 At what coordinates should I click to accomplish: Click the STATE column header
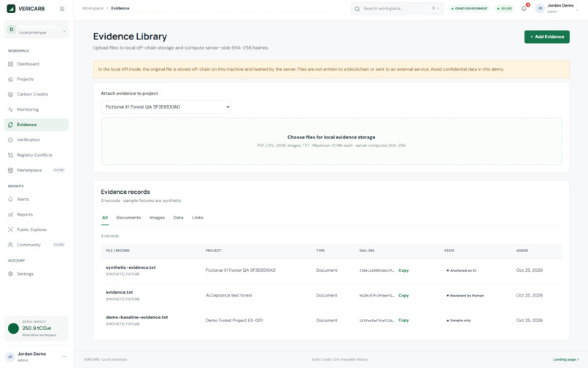449,251
